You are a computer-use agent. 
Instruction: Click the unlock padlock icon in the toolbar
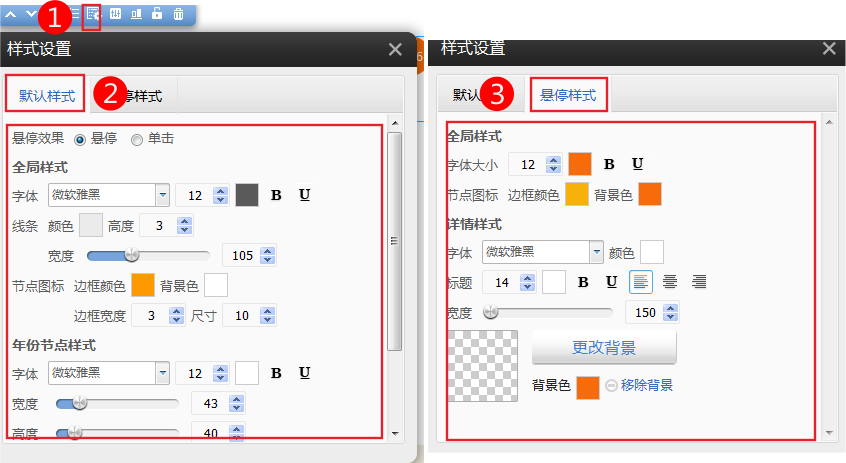[x=157, y=14]
